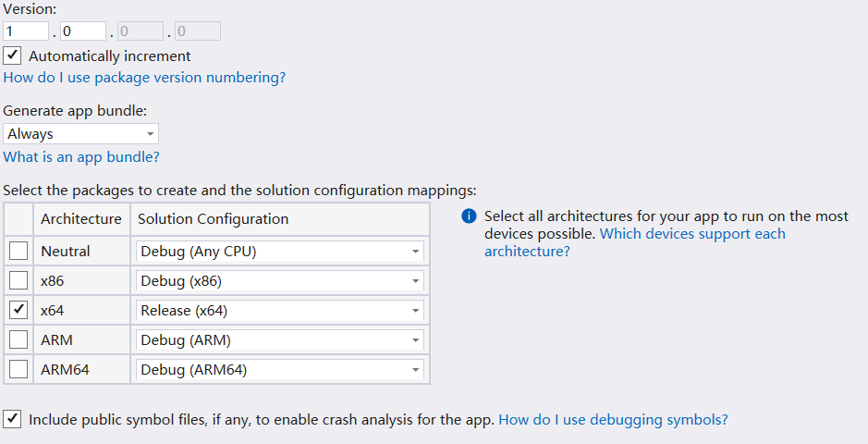The height and width of the screenshot is (444, 868).
Task: Uncheck the x64 architecture checkbox
Action: (18, 310)
